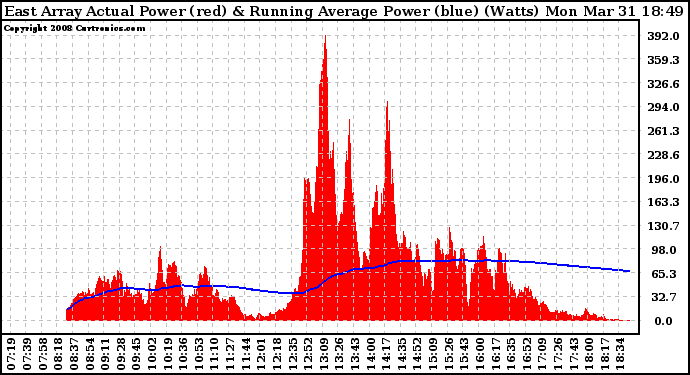Click the 18:17 time label

(605, 354)
